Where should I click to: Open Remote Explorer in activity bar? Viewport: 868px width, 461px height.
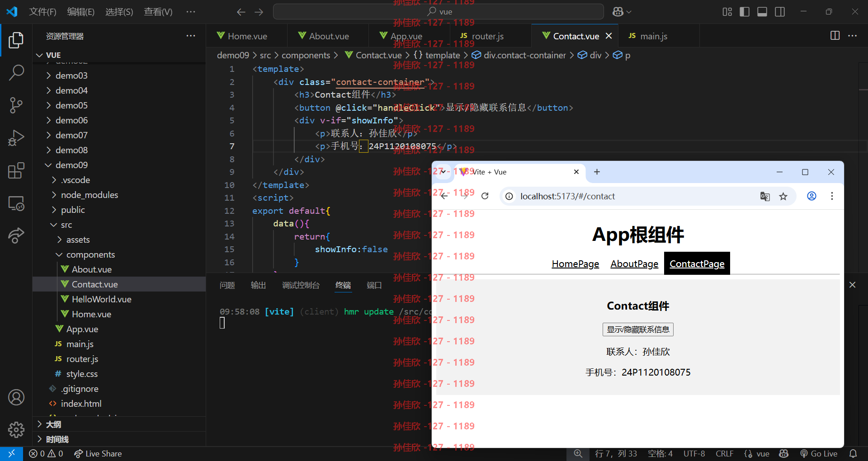pos(16,203)
